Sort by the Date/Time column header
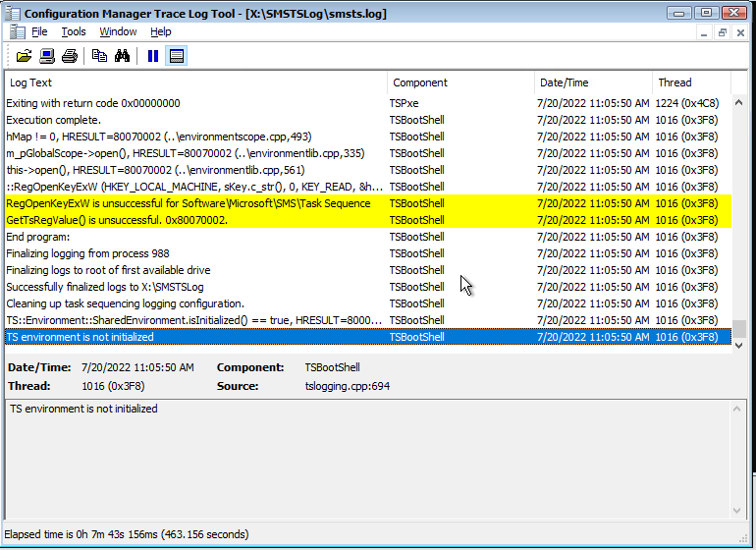Image resolution: width=756 pixels, height=550 pixels. [x=594, y=82]
